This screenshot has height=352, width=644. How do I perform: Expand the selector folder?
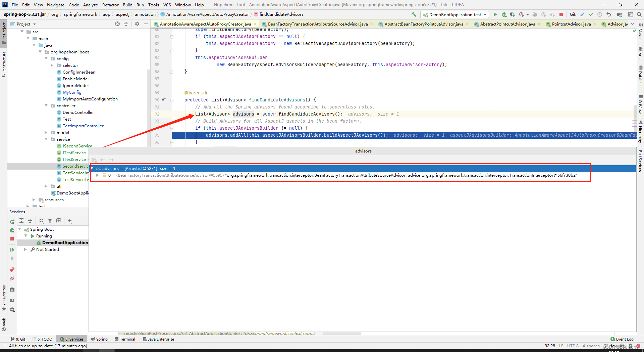(x=52, y=65)
